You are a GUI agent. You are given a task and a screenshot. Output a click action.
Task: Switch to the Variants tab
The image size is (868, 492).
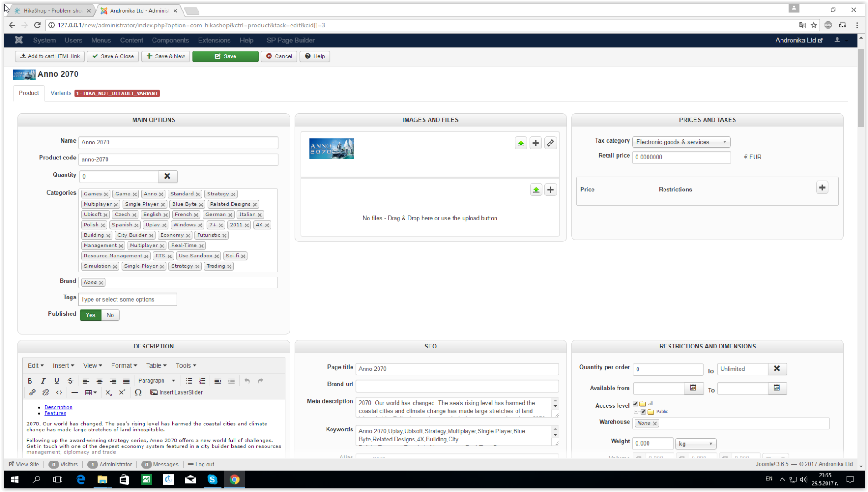pyautogui.click(x=61, y=93)
